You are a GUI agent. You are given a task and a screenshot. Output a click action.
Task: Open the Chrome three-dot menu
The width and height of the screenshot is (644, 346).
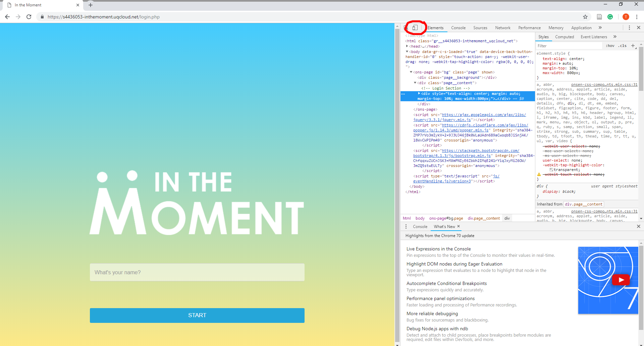[x=637, y=17]
